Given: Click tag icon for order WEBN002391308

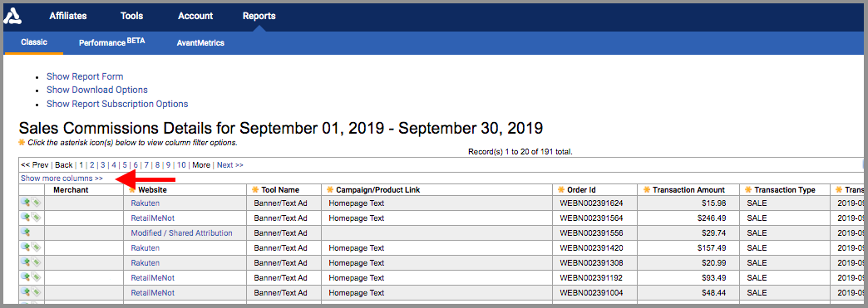Looking at the screenshot, I should point(36,262).
